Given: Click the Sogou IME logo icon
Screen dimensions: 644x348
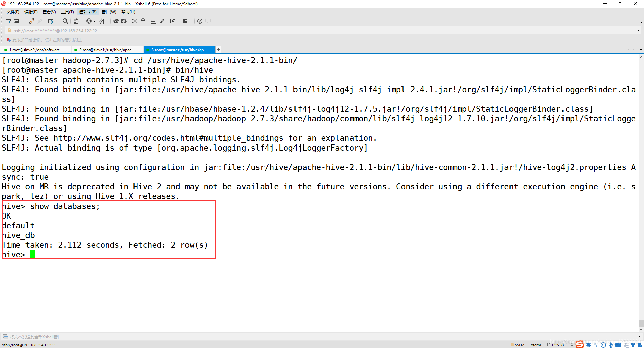Looking at the screenshot, I should (x=580, y=344).
